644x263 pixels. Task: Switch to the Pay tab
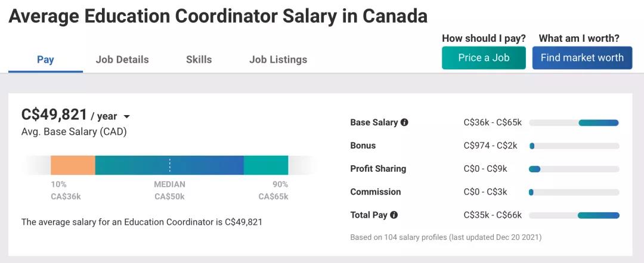[x=45, y=59]
